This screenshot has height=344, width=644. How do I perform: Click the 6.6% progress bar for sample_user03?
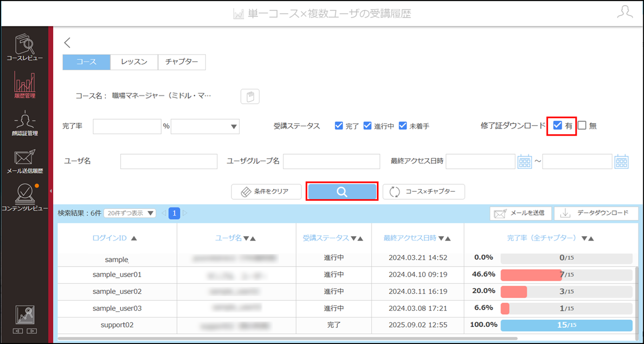coord(567,308)
